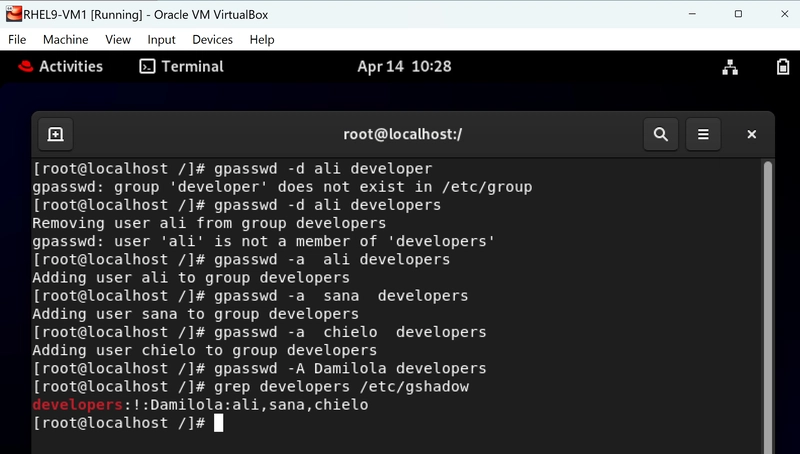Open the network status icon in top bar
This screenshot has width=800, height=454.
coord(730,67)
